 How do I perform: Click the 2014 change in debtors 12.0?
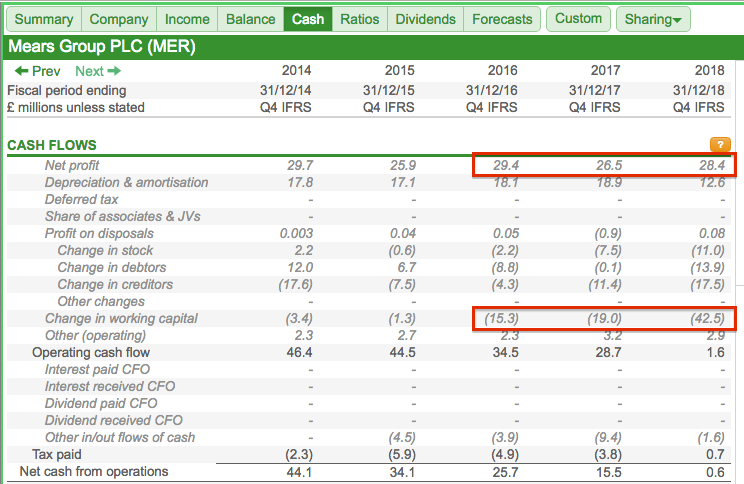[x=300, y=268]
